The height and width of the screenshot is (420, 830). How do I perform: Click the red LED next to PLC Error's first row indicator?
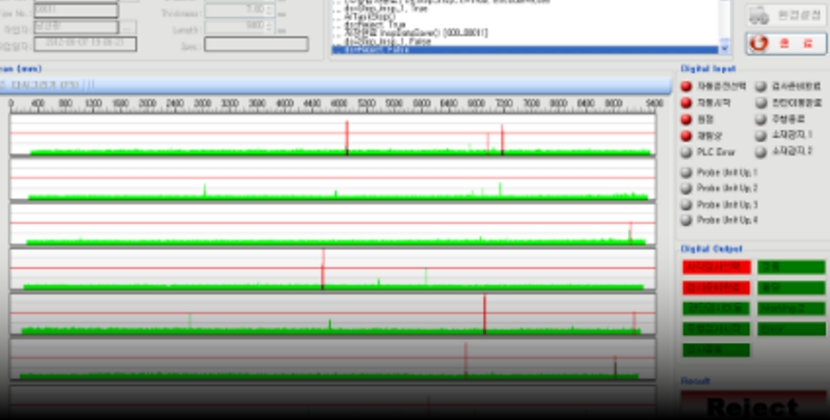pyautogui.click(x=686, y=87)
